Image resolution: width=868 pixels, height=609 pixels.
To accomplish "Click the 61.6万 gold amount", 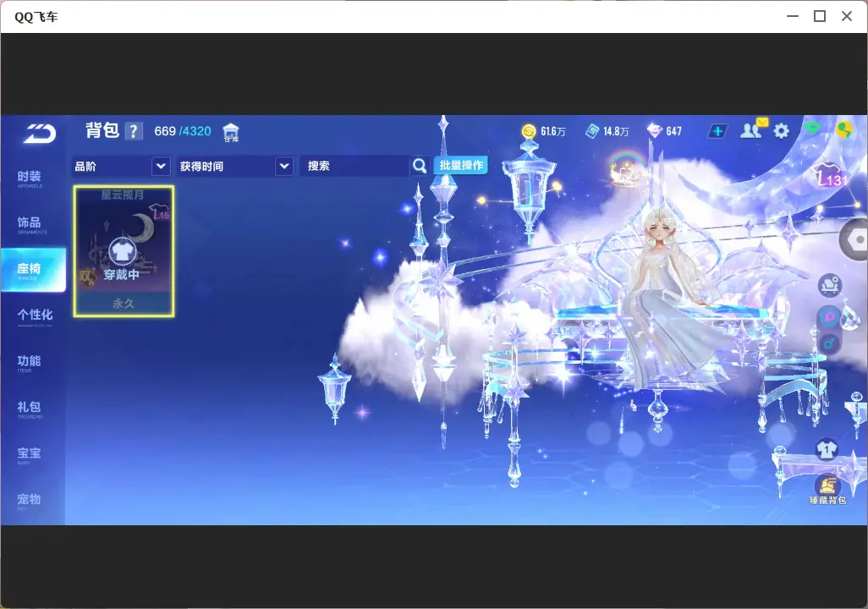I will click(553, 132).
